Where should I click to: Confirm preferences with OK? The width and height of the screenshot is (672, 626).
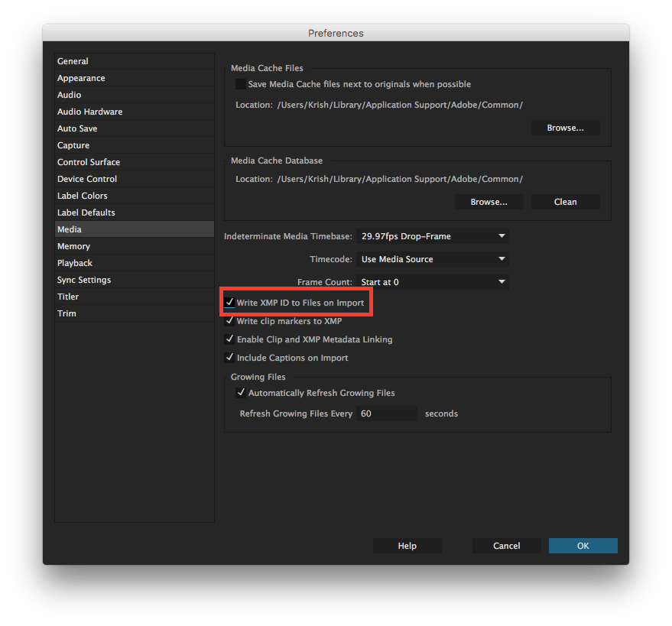pos(583,546)
